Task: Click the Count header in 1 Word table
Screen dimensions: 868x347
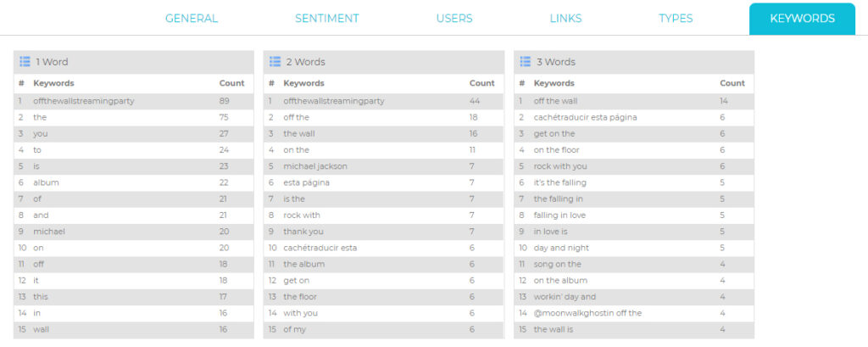Action: 231,83
